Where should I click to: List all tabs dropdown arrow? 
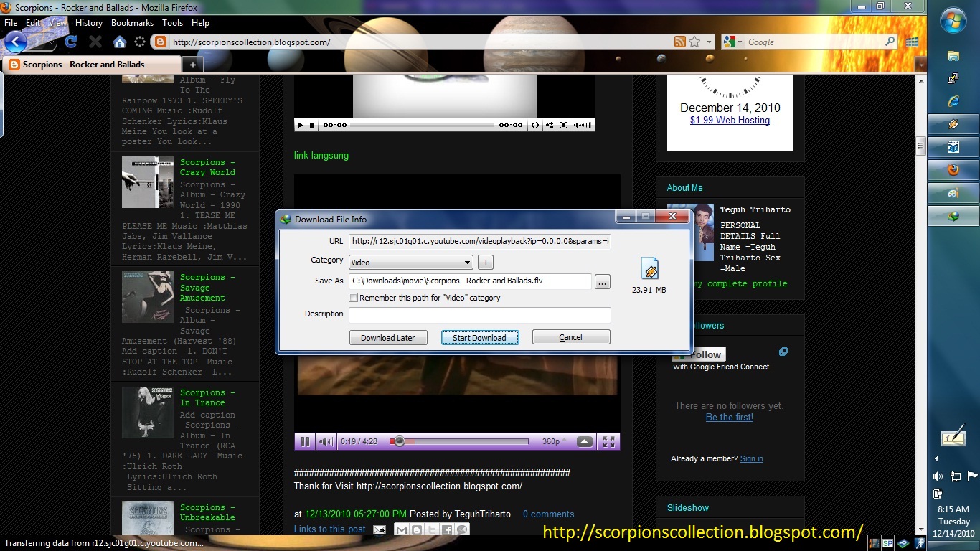[921, 65]
